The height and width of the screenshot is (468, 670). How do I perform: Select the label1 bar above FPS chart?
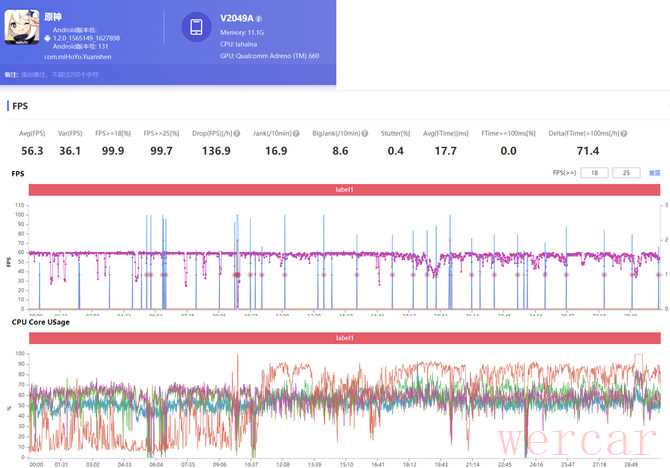[x=344, y=190]
